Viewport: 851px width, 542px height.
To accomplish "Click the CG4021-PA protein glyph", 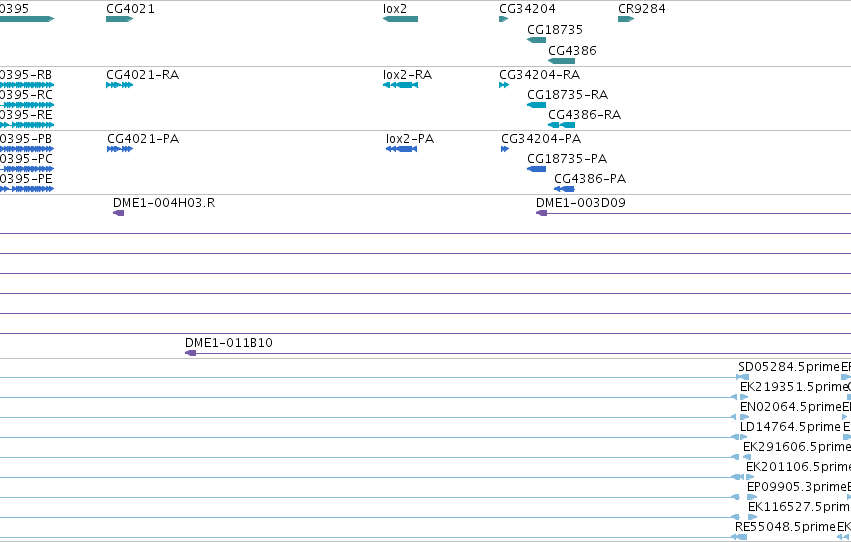I will point(120,149).
